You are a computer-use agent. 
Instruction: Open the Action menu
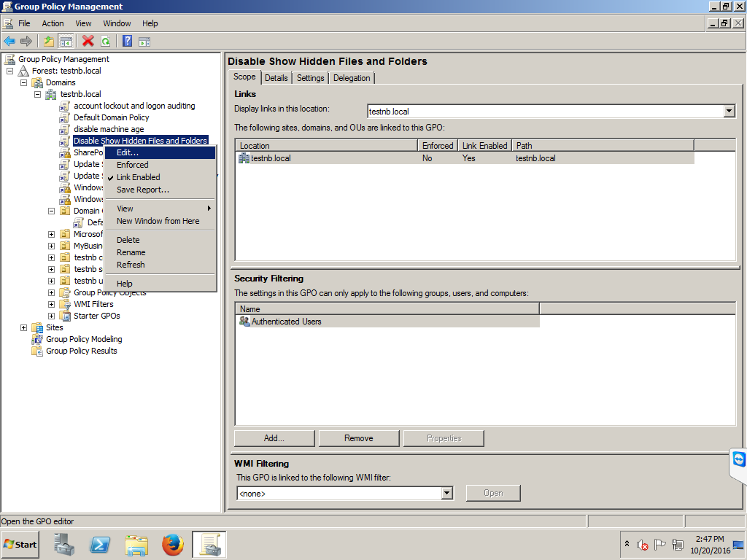pyautogui.click(x=53, y=23)
